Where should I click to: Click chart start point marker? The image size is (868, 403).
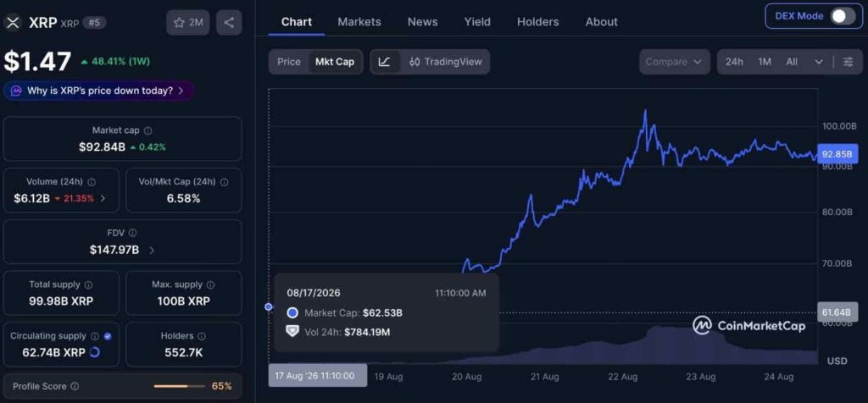(269, 306)
